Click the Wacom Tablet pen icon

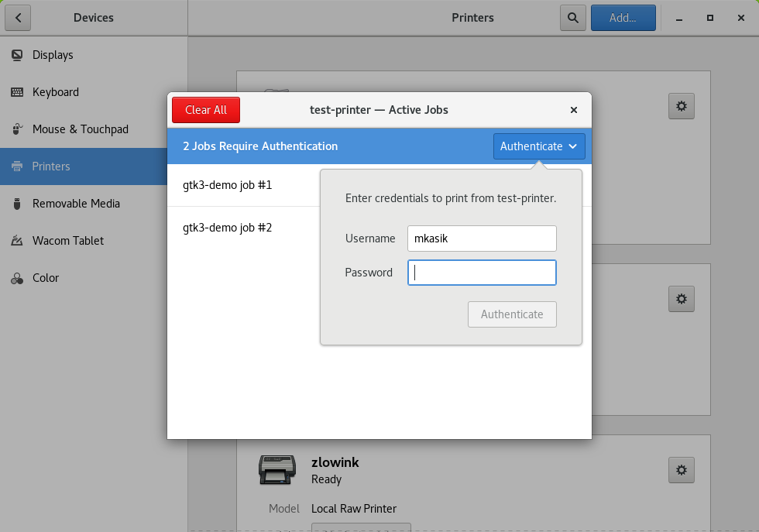pos(17,241)
